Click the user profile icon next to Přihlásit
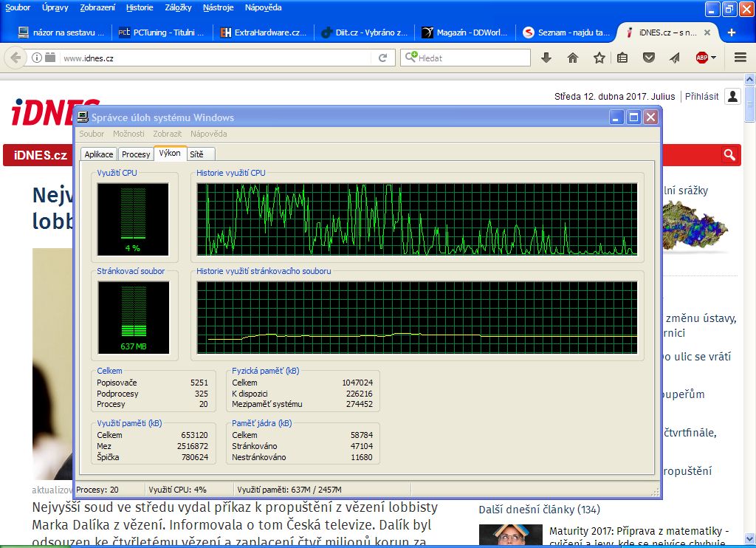The height and width of the screenshot is (548, 756). pos(732,97)
